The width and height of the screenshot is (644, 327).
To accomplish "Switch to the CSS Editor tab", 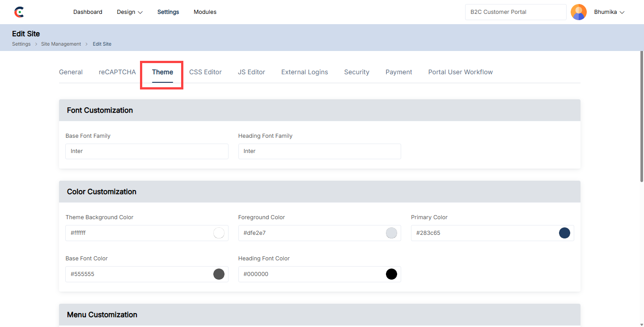I will click(x=205, y=72).
